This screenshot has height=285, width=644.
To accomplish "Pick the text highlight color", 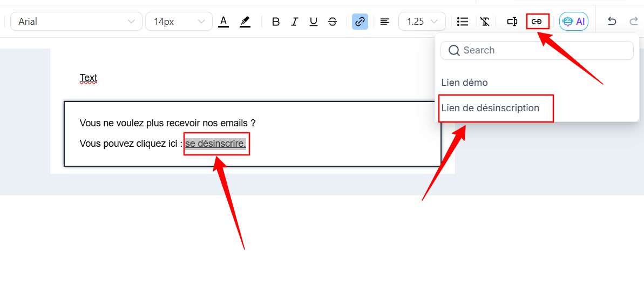I will pyautogui.click(x=245, y=22).
